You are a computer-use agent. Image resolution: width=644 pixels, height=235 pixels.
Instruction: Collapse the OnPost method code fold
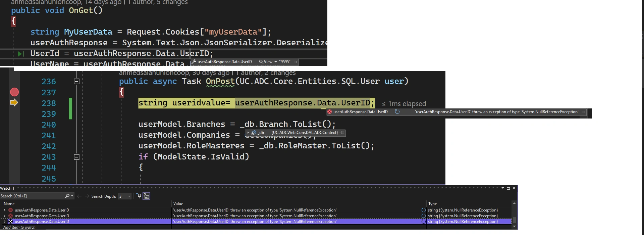tap(76, 82)
